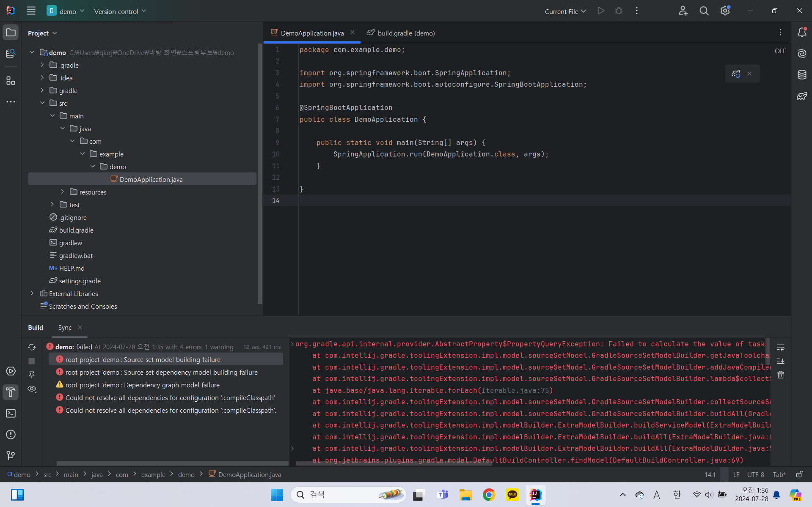Switch to build.gradle (demo) tab
This screenshot has height=507, width=812.
pyautogui.click(x=401, y=33)
